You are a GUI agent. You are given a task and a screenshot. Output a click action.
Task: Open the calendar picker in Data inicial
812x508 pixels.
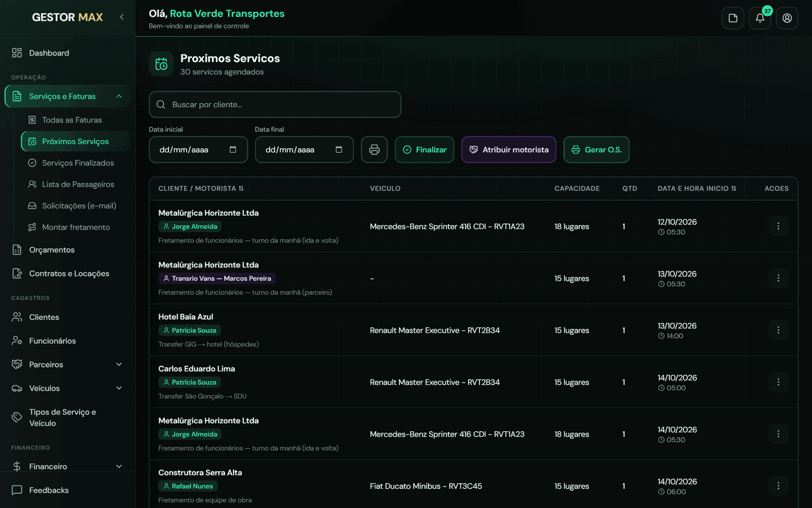click(233, 149)
